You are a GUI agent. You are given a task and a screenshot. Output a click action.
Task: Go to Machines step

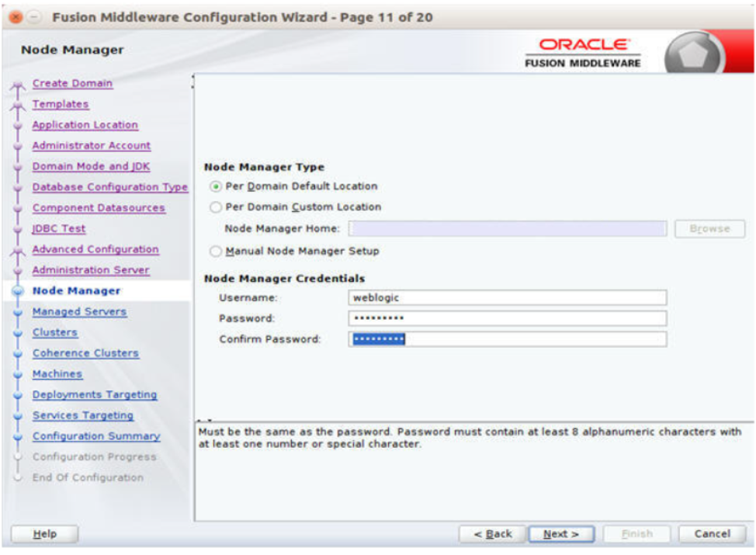tap(57, 373)
